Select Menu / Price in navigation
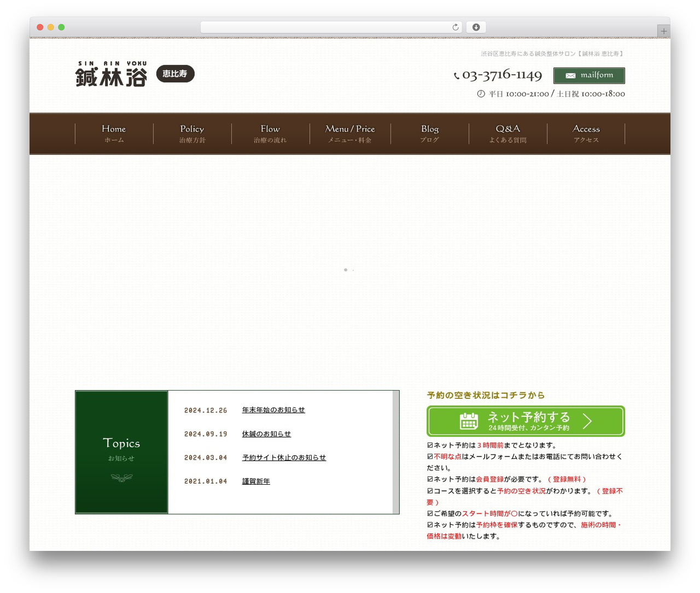The width and height of the screenshot is (700, 593). [350, 133]
